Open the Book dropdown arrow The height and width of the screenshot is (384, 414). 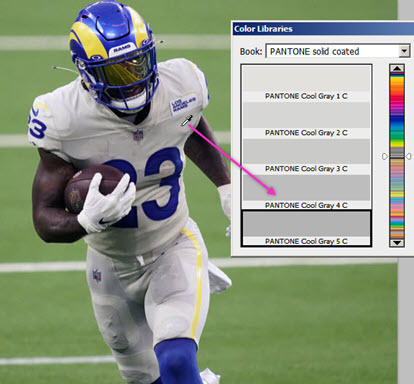pos(404,51)
